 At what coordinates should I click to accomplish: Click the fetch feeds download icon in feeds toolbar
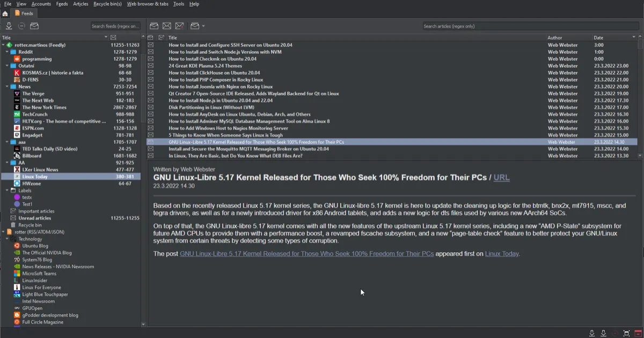pyautogui.click(x=9, y=26)
